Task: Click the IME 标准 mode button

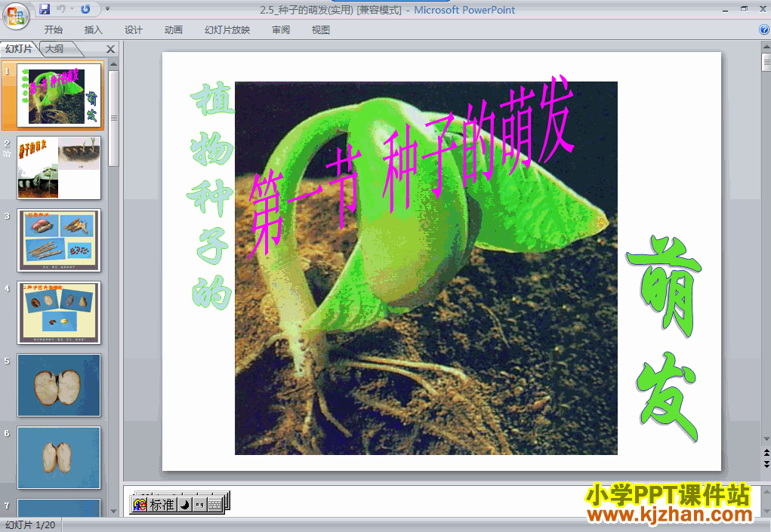Action: pos(162,505)
